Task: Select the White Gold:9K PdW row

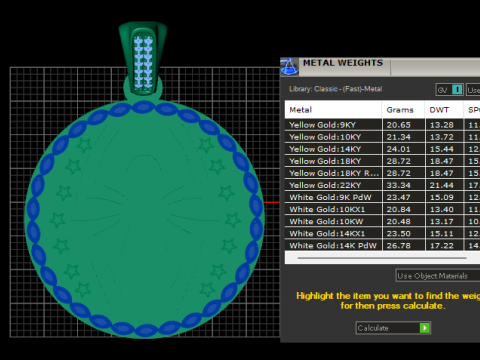Action: pyautogui.click(x=382, y=197)
